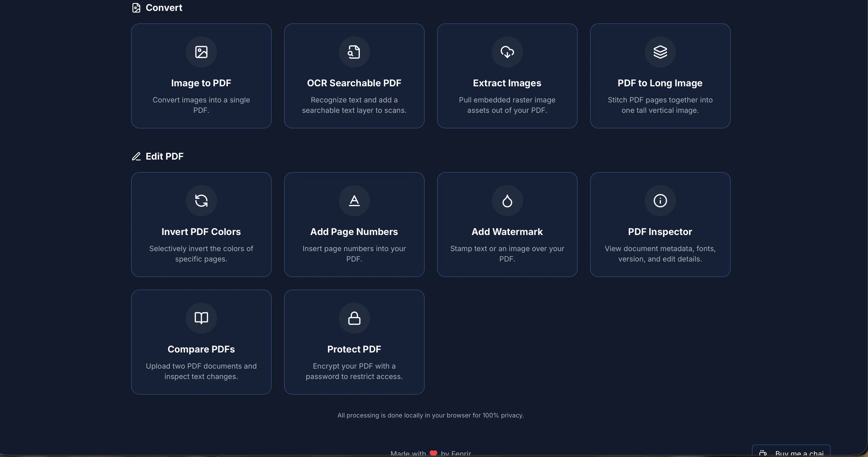Click the Compare PDFs open book icon
The height and width of the screenshot is (457, 868).
click(201, 318)
